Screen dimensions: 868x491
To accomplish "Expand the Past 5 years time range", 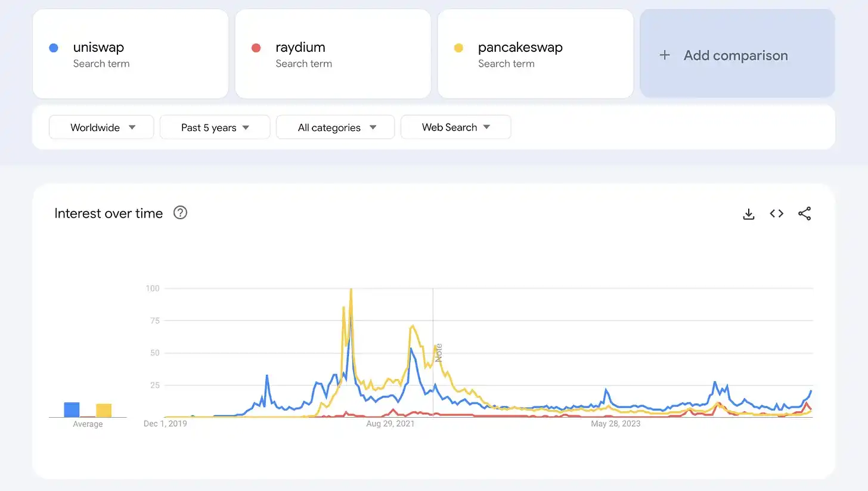I will (215, 128).
